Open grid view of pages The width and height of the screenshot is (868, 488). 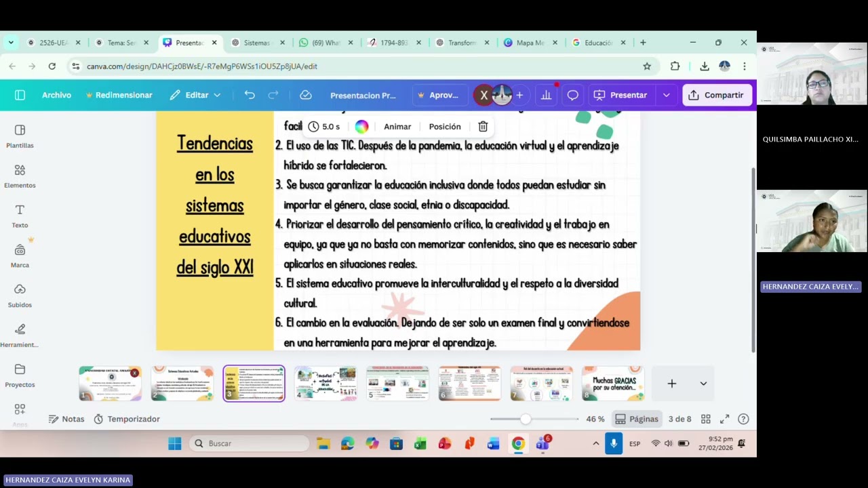click(706, 419)
